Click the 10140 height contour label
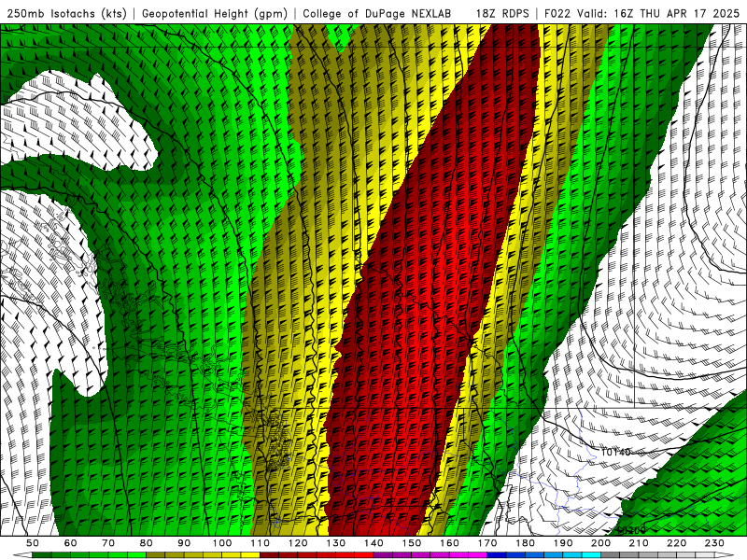The height and width of the screenshot is (560, 747). pyautogui.click(x=616, y=452)
